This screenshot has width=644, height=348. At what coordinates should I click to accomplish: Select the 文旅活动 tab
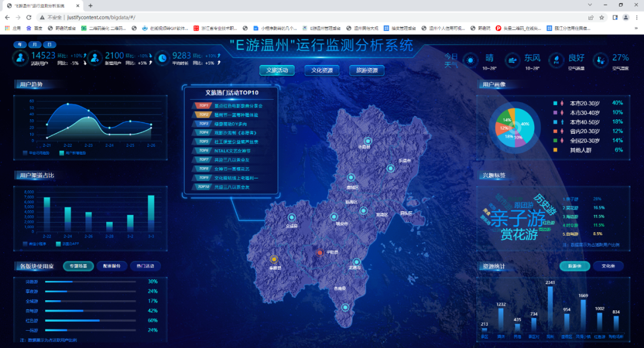coord(277,70)
